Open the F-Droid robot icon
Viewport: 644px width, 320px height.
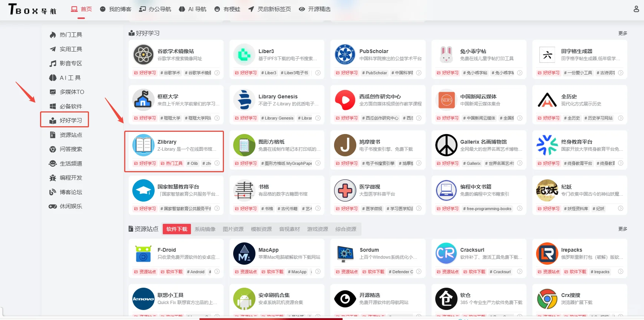tap(143, 254)
